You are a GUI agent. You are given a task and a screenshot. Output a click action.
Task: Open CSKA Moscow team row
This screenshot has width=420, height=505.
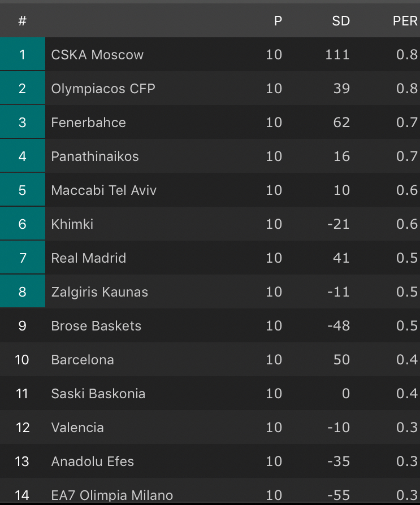tap(97, 55)
